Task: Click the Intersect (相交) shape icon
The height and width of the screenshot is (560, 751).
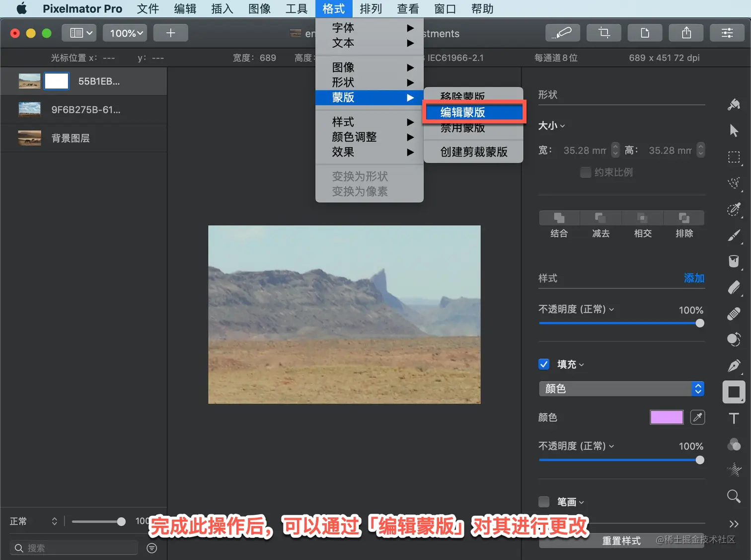Action: [642, 218]
